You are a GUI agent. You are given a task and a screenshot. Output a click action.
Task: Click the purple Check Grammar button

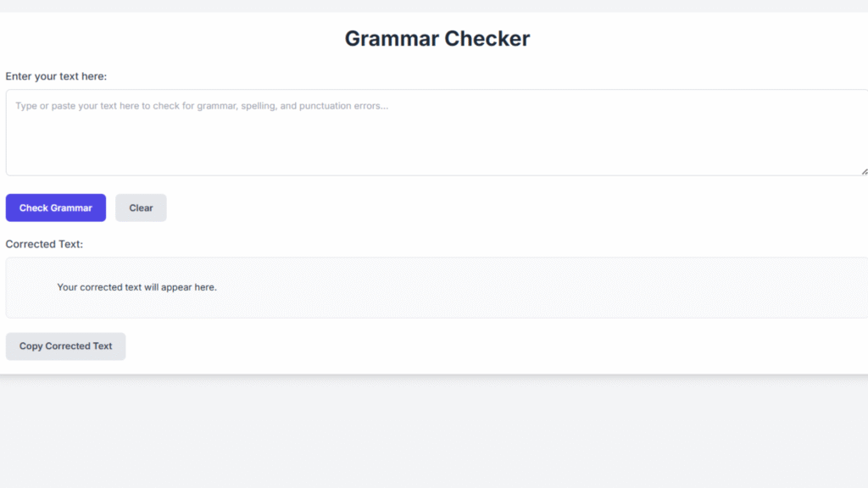coord(55,208)
